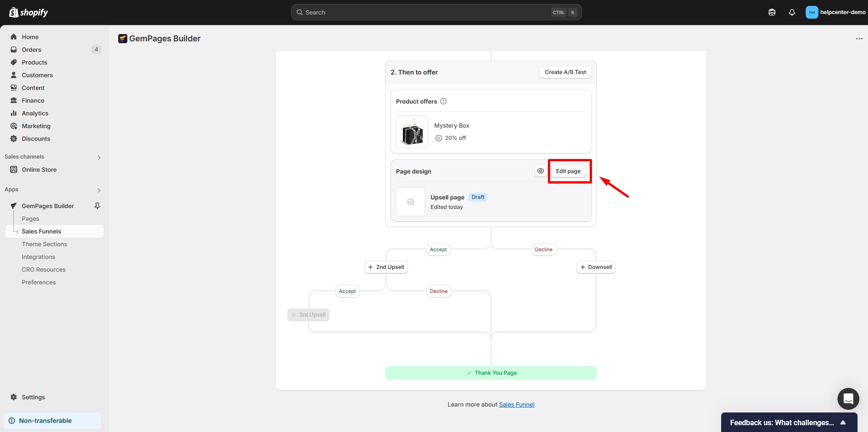Click the Mystery Box product thumbnail
The width and height of the screenshot is (868, 432).
tap(412, 132)
